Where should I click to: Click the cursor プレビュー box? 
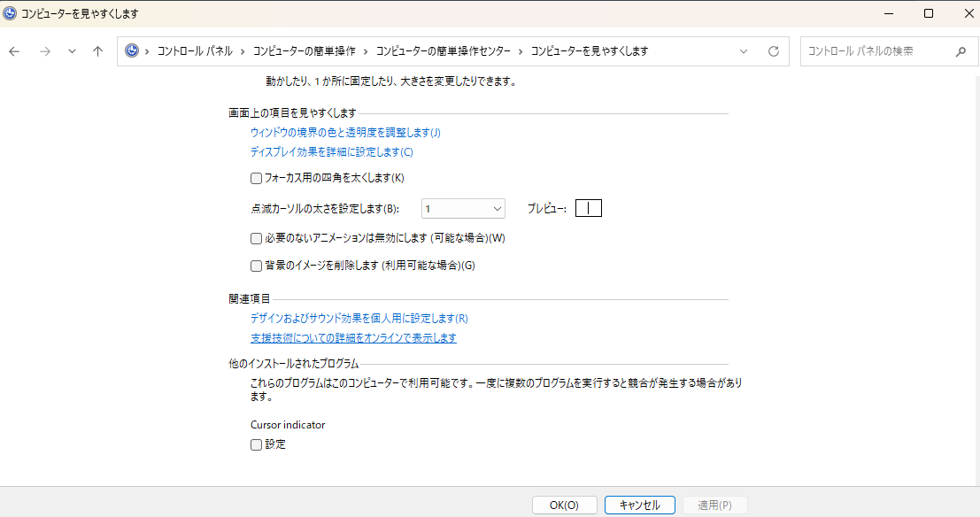pyautogui.click(x=588, y=208)
